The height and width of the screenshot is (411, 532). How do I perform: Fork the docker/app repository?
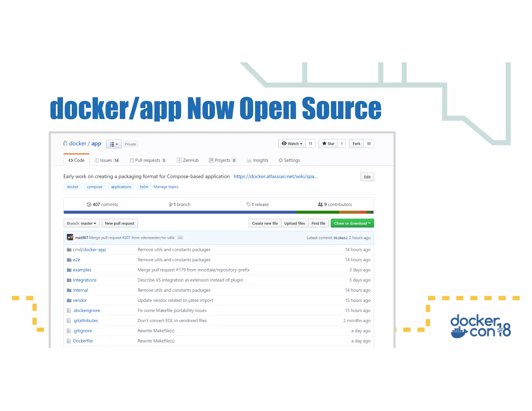[356, 143]
